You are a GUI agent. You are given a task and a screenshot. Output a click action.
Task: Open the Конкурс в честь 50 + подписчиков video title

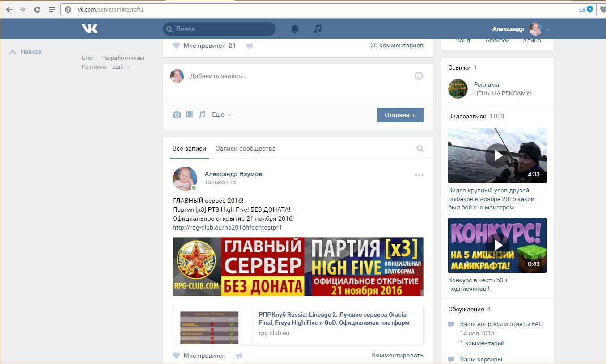pyautogui.click(x=479, y=285)
